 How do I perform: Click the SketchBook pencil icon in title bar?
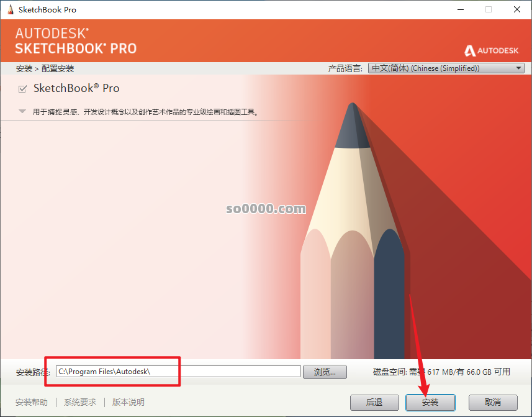[11, 9]
